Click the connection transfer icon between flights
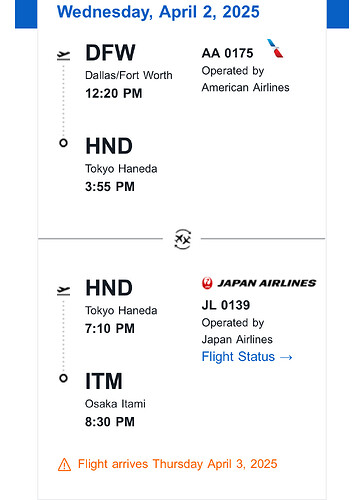 (182, 239)
